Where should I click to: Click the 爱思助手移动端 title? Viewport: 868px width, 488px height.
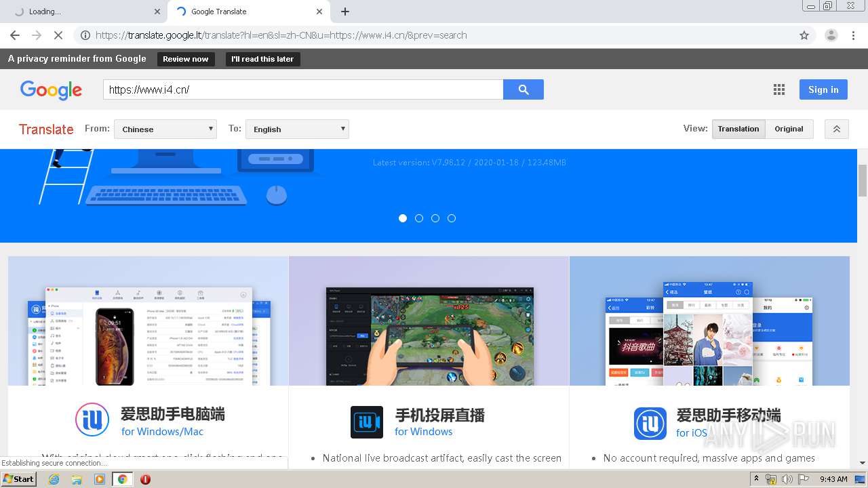[728, 415]
